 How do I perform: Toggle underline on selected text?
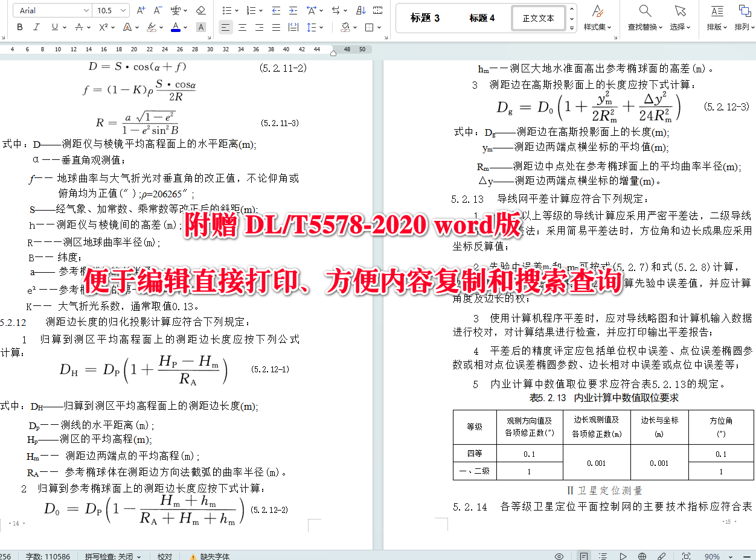(x=54, y=27)
